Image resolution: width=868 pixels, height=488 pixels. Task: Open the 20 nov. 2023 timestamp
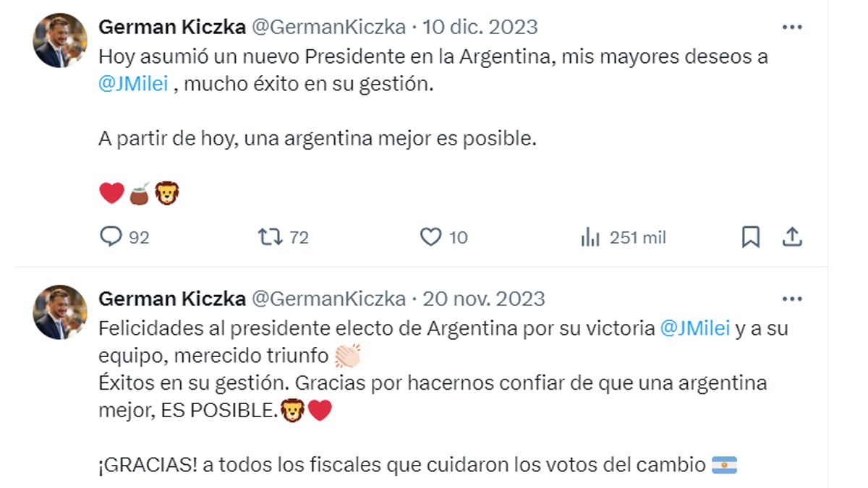pos(483,299)
